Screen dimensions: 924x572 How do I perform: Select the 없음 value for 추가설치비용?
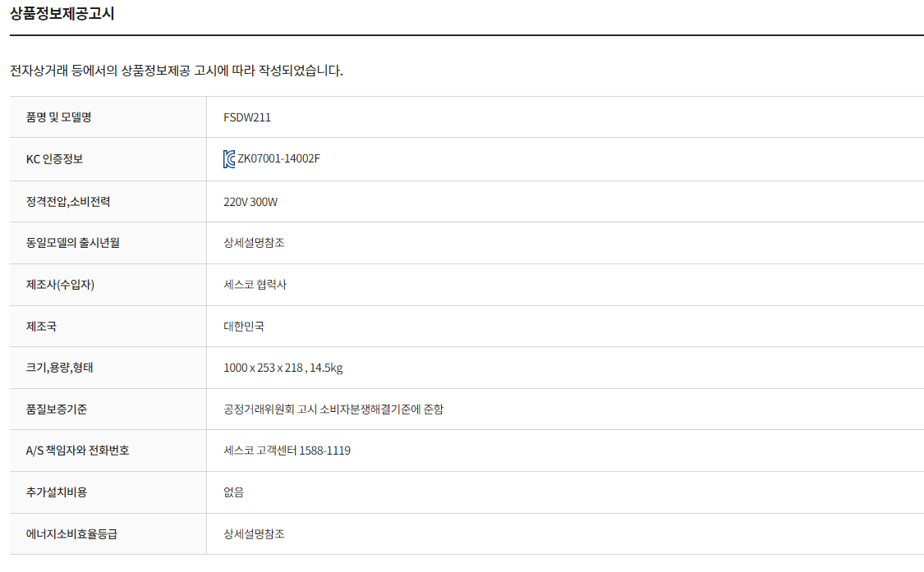[234, 492]
